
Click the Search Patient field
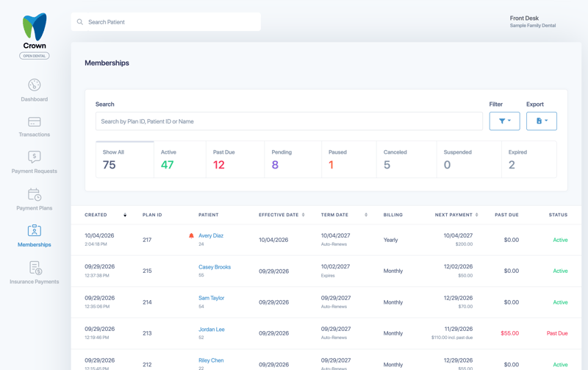coord(166,22)
